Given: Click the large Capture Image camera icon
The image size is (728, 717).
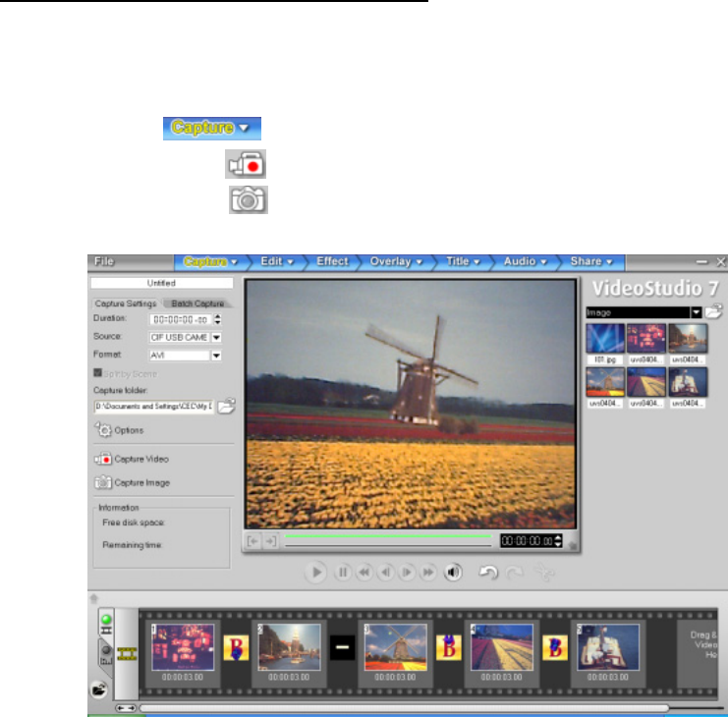Looking at the screenshot, I should [x=249, y=200].
